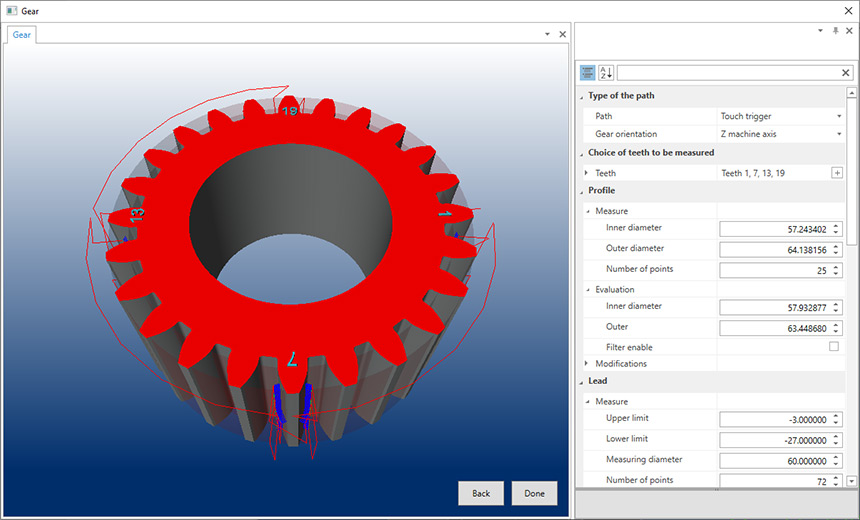Open the Gear view tab list arrow
The image size is (860, 520).
tap(547, 34)
